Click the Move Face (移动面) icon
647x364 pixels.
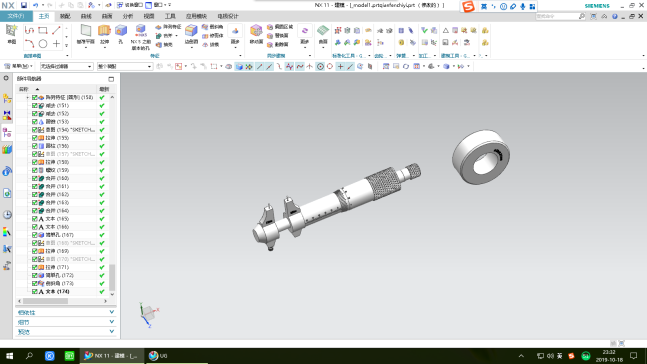coord(256,31)
